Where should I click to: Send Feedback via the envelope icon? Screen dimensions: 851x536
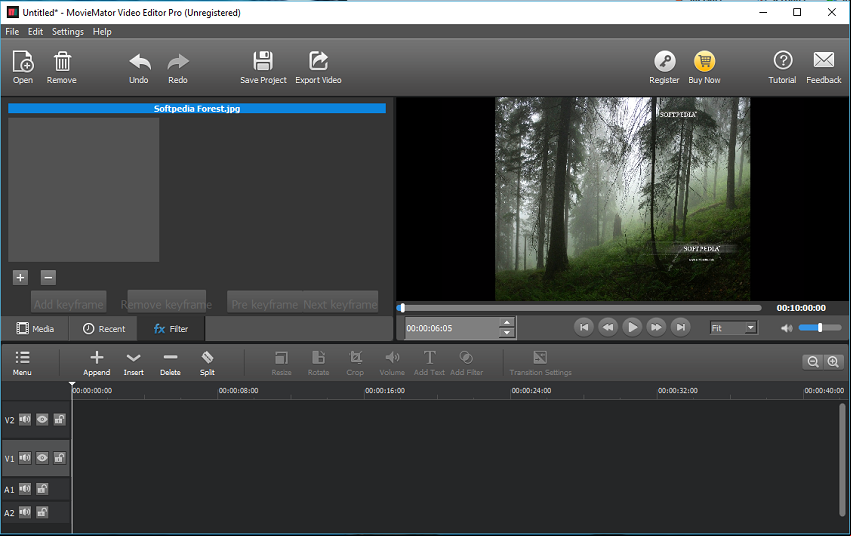coord(824,67)
